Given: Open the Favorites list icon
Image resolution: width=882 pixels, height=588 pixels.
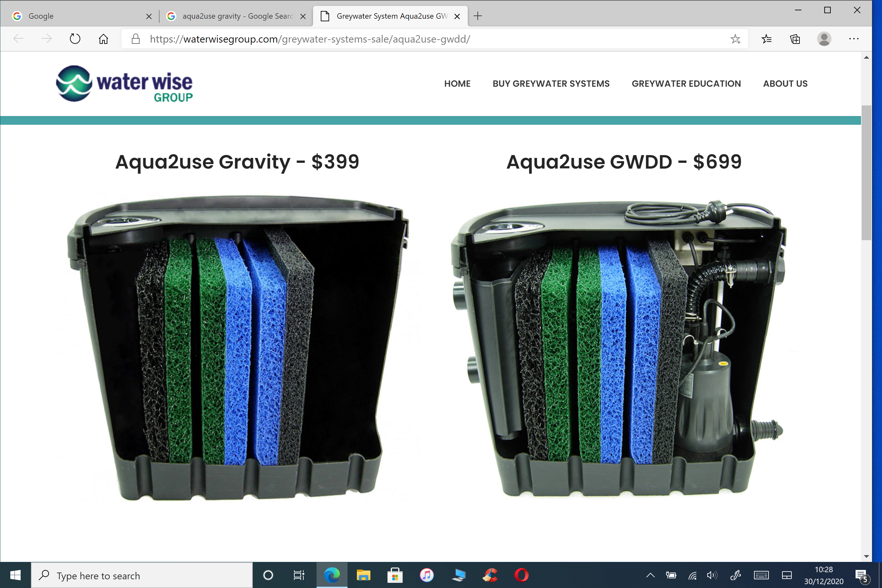Looking at the screenshot, I should 767,39.
